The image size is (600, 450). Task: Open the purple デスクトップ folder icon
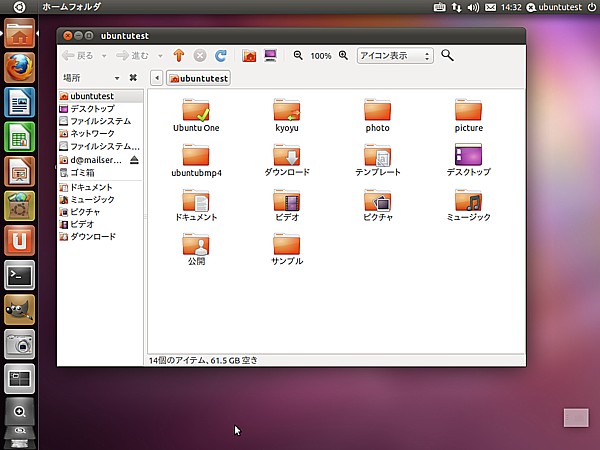[468, 160]
